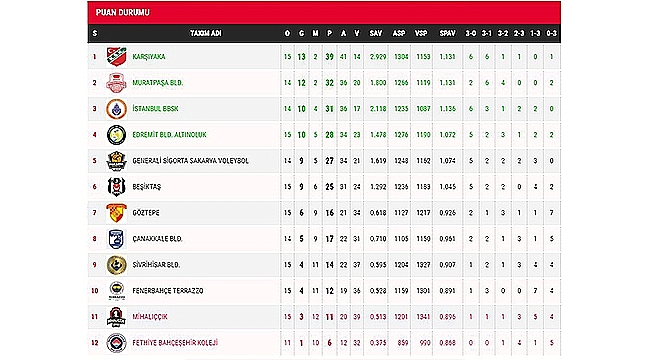Click the Beşiktaş club crest
The height and width of the screenshot is (360, 650).
(116, 187)
